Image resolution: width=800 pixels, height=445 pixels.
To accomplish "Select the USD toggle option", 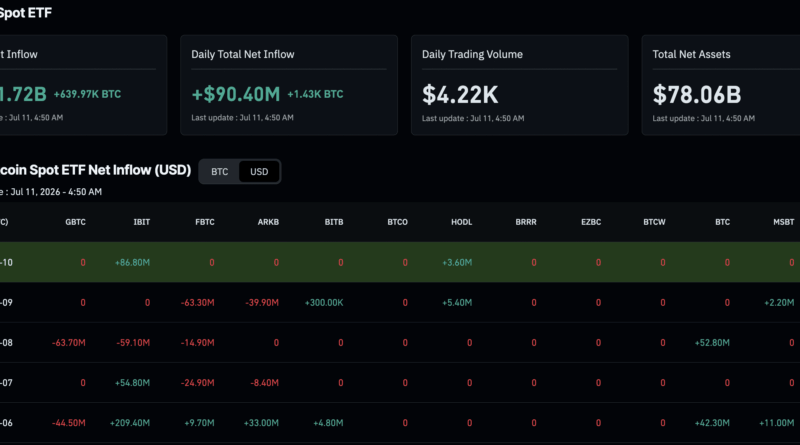I will pos(259,172).
